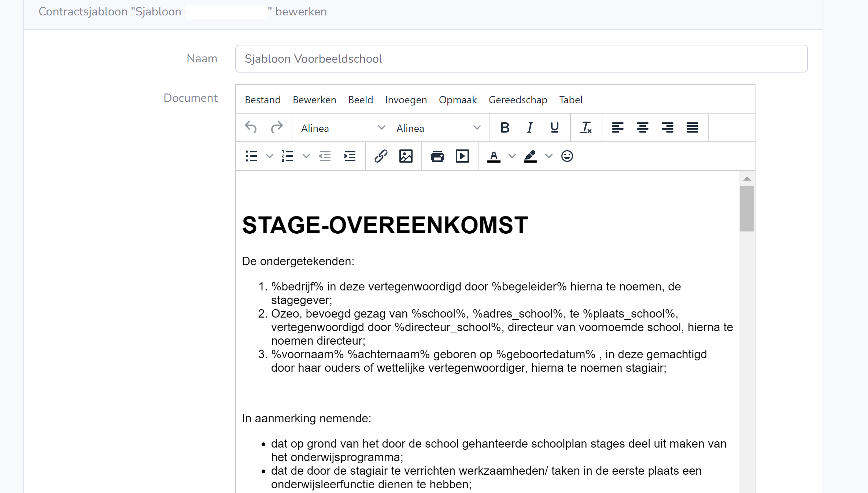Image resolution: width=868 pixels, height=493 pixels.
Task: Open the emoticon picker smiley icon
Action: (567, 156)
